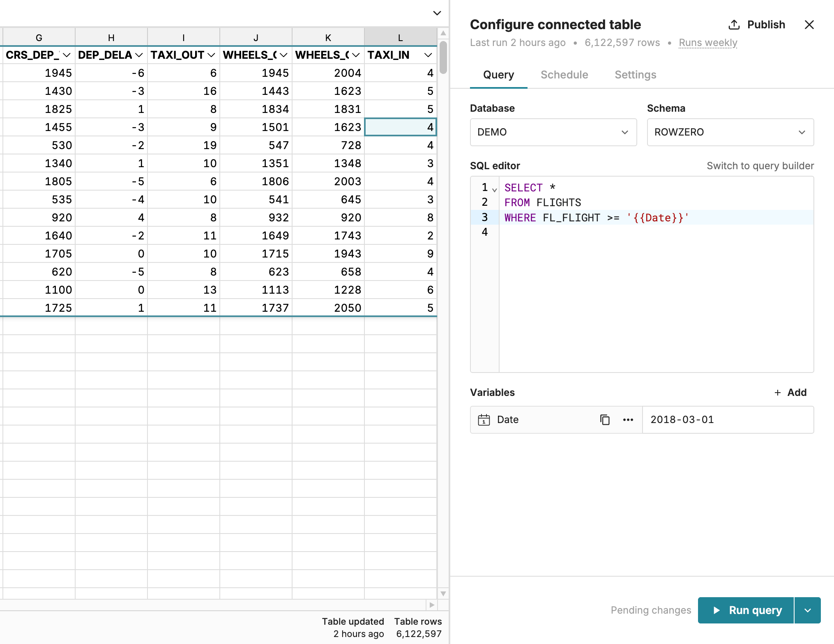Click cell 1443 in column J
This screenshot has height=644, width=834.
point(256,91)
